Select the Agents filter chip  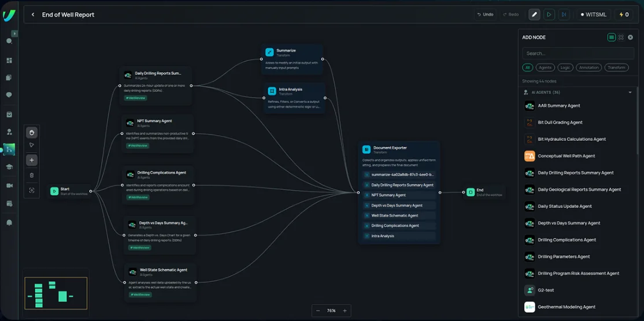click(x=545, y=67)
